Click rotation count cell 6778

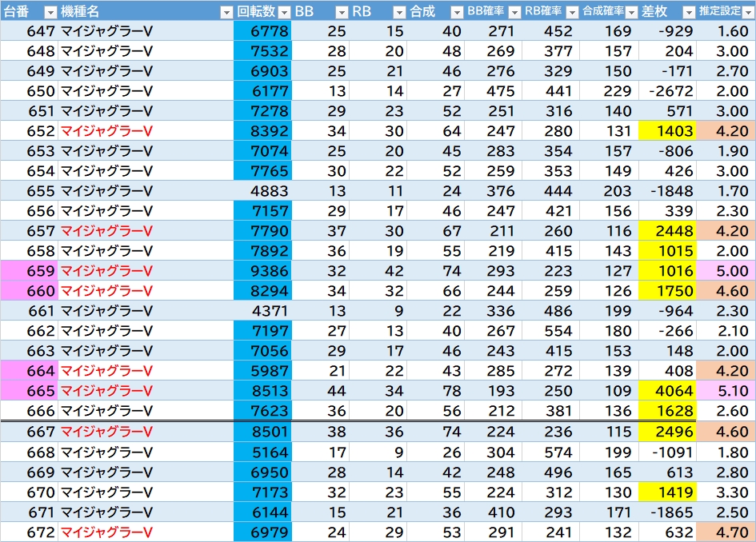[x=262, y=31]
